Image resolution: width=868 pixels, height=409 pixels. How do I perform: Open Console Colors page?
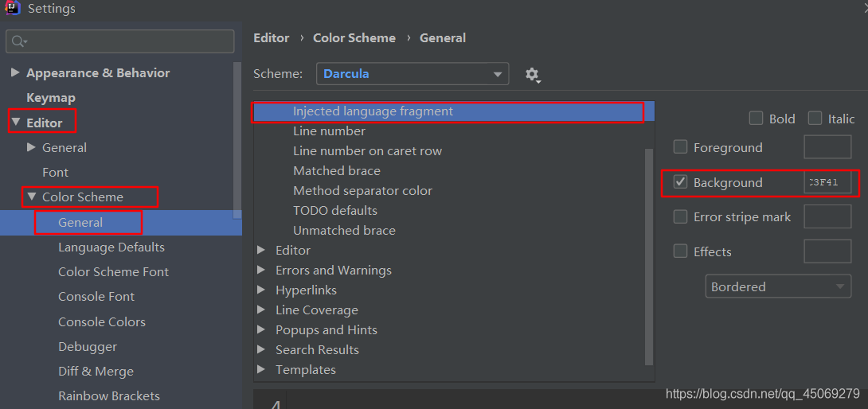click(x=102, y=321)
